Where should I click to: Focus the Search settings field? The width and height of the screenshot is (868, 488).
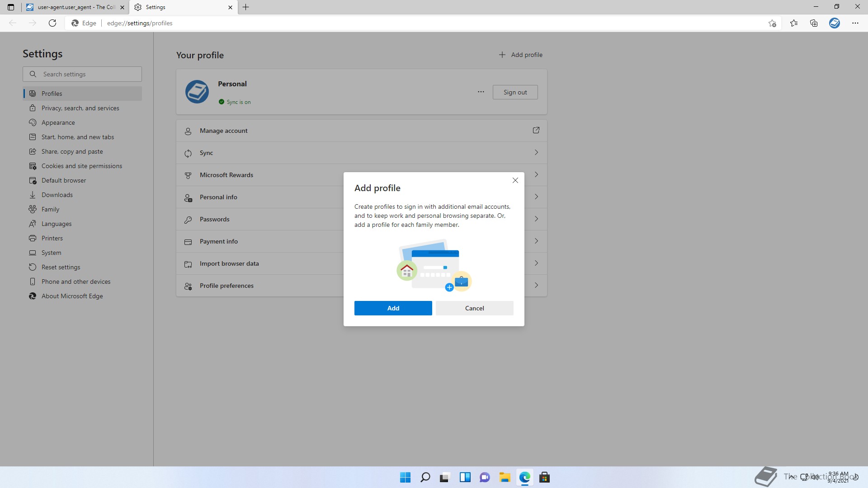pyautogui.click(x=82, y=74)
